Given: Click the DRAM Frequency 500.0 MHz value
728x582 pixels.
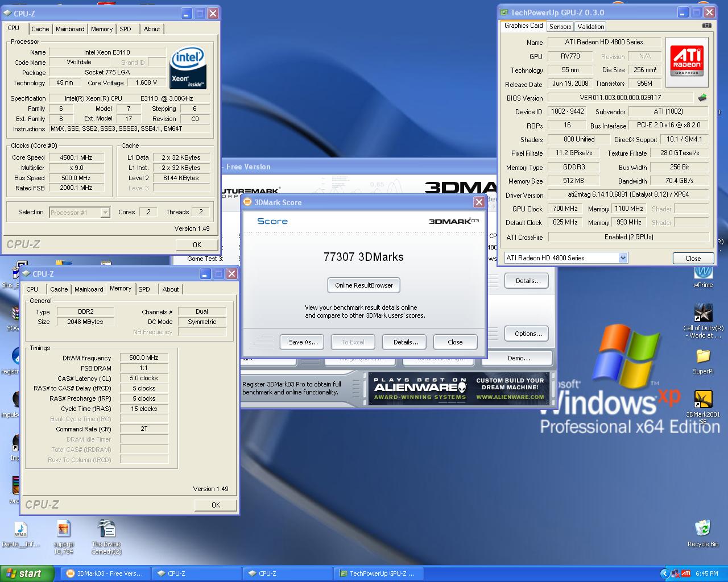Looking at the screenshot, I should pos(144,357).
